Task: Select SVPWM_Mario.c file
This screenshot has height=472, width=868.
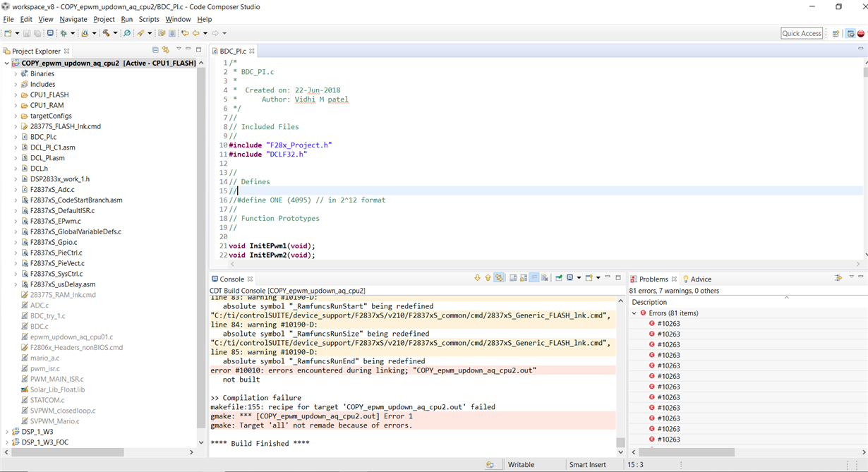Action: click(x=54, y=421)
